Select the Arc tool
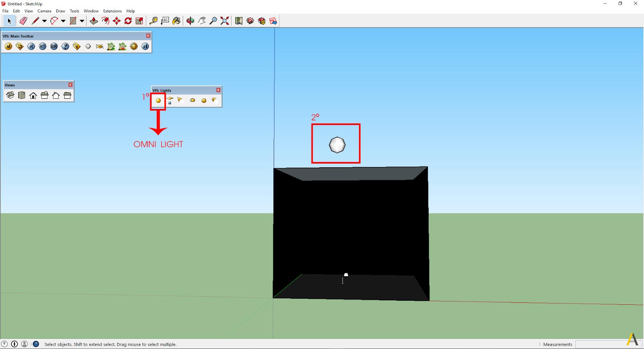This screenshot has width=644, height=349. click(54, 21)
